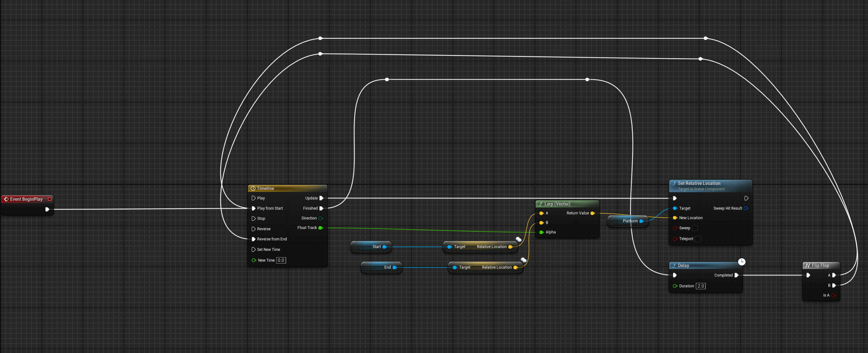This screenshot has width=868, height=353.
Task: Click Set Relative Location exec input pin
Action: click(675, 198)
